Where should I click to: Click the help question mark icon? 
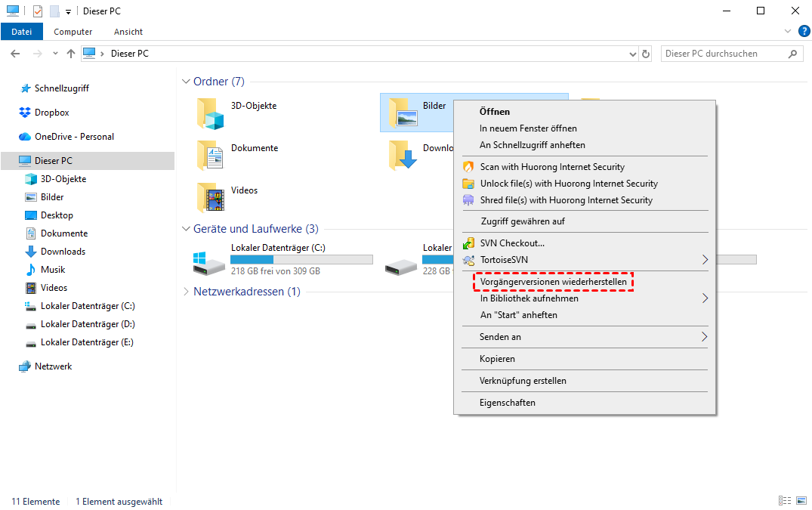pyautogui.click(x=804, y=31)
